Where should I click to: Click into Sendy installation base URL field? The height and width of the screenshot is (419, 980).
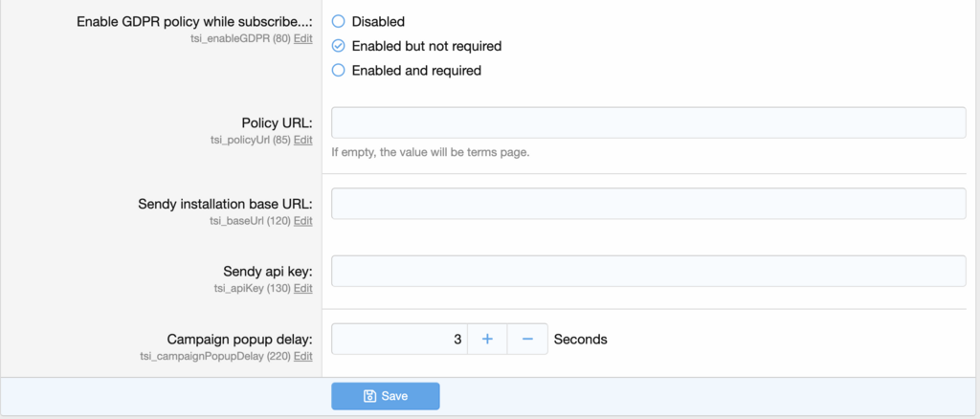(648, 204)
